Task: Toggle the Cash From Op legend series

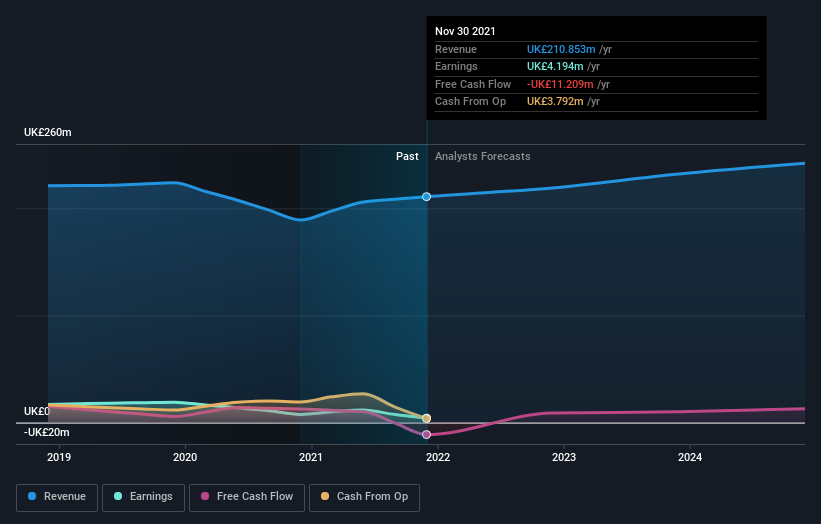Action: click(364, 497)
